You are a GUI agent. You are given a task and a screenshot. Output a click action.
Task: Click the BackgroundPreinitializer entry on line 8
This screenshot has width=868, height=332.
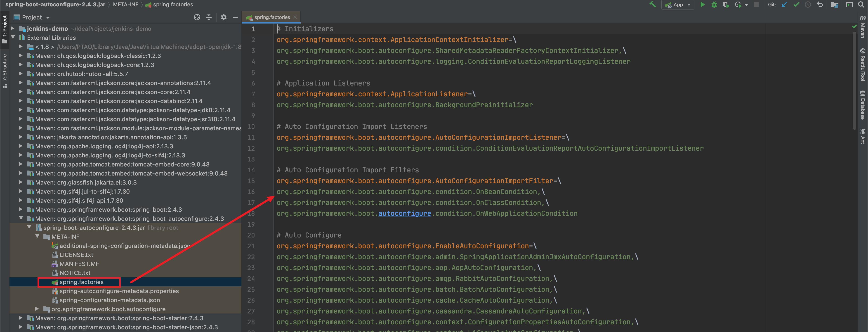pos(404,105)
